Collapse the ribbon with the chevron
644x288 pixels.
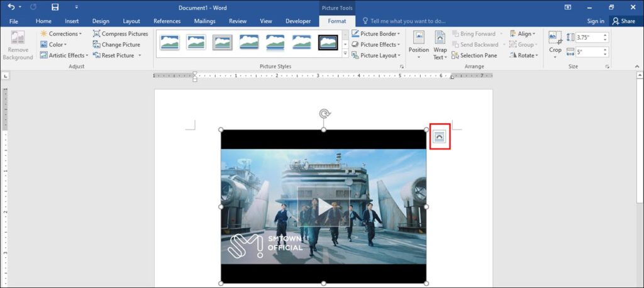tap(637, 66)
